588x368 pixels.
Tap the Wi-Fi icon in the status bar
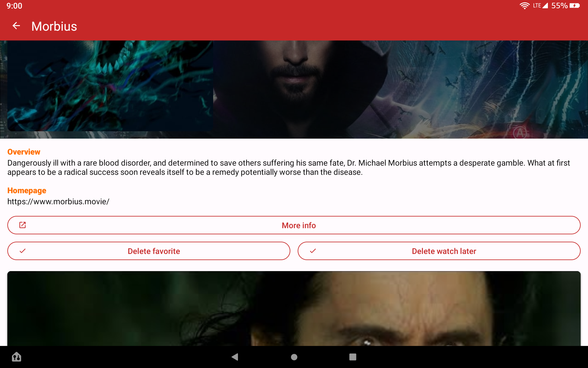tap(525, 5)
